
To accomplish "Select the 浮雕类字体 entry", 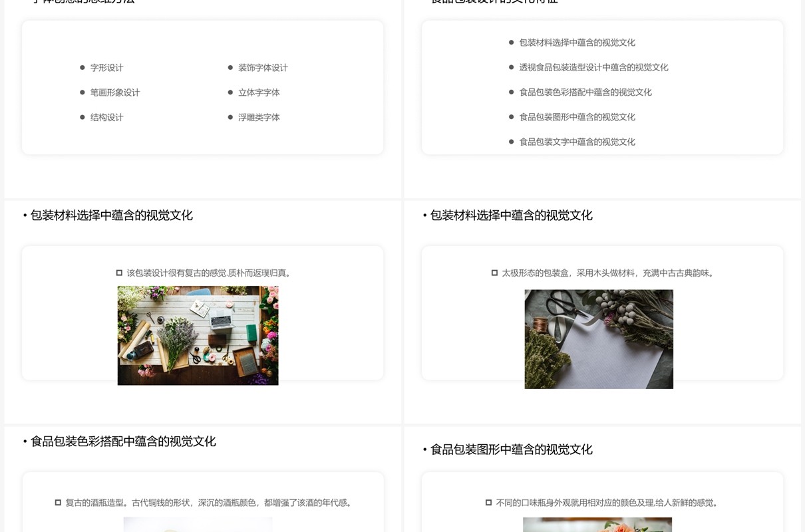I will click(259, 117).
